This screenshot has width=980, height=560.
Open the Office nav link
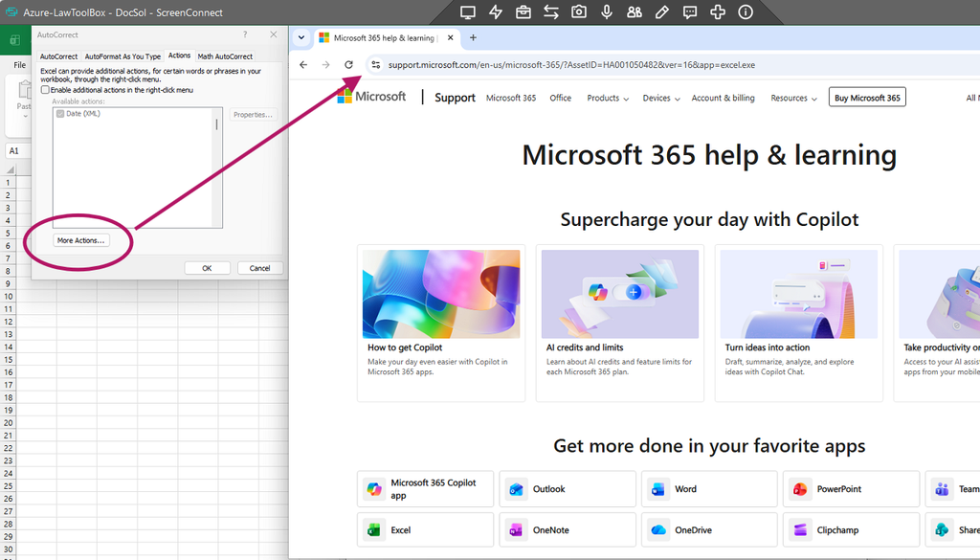561,99
